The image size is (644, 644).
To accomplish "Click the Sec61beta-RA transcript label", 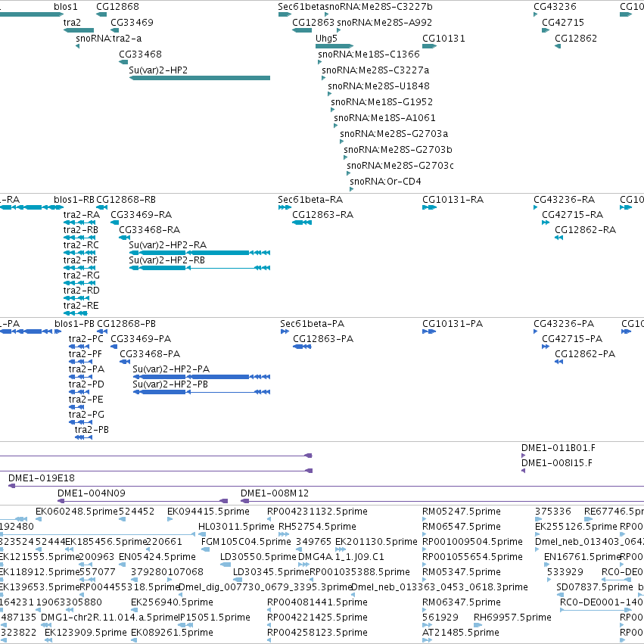I will pyautogui.click(x=310, y=200).
